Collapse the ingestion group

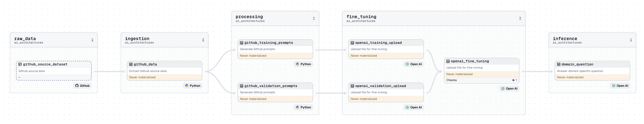203,40
